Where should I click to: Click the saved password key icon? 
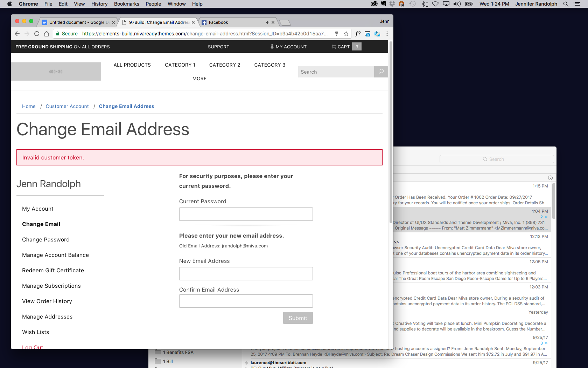tap(337, 34)
